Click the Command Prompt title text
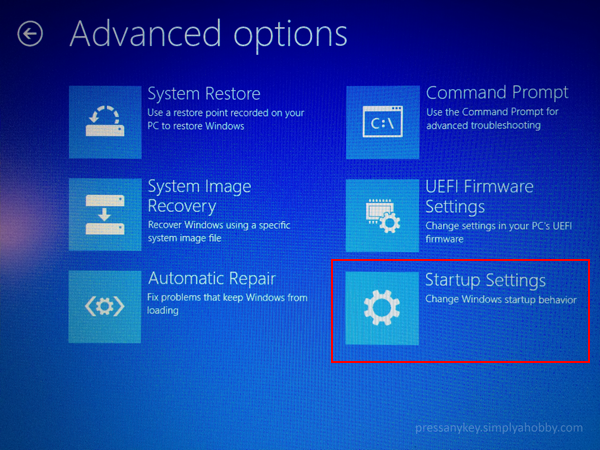Image resolution: width=600 pixels, height=450 pixels. [497, 93]
